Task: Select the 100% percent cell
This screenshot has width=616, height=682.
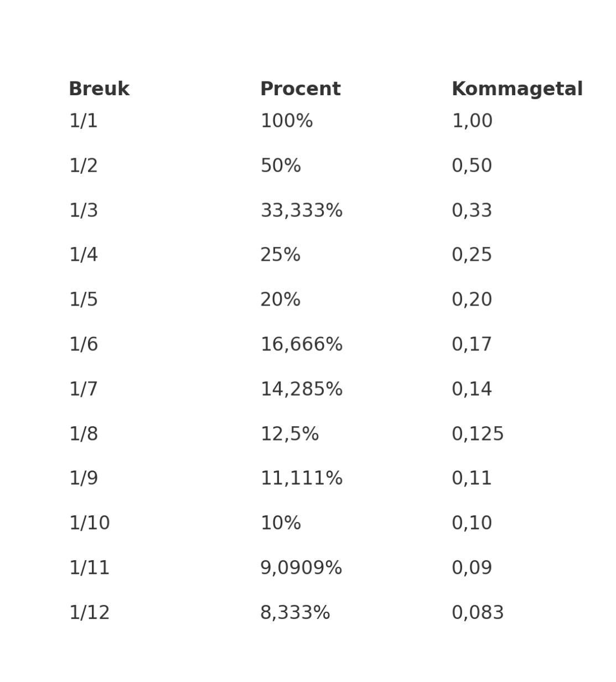Action: 287,121
